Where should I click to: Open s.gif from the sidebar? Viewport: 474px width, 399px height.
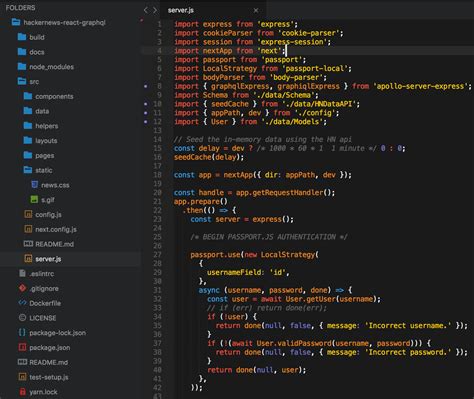coord(48,200)
